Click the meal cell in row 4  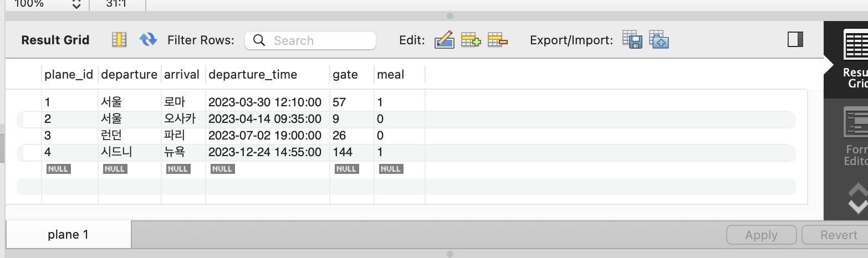(x=399, y=152)
